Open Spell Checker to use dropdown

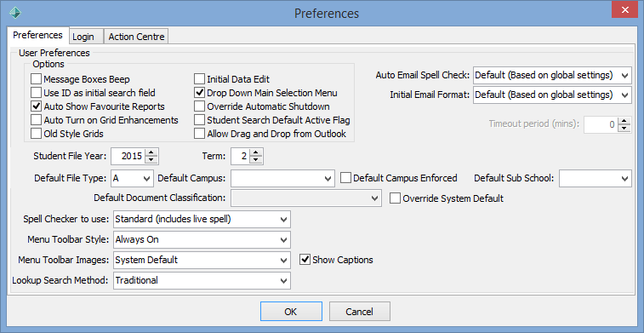click(x=202, y=219)
